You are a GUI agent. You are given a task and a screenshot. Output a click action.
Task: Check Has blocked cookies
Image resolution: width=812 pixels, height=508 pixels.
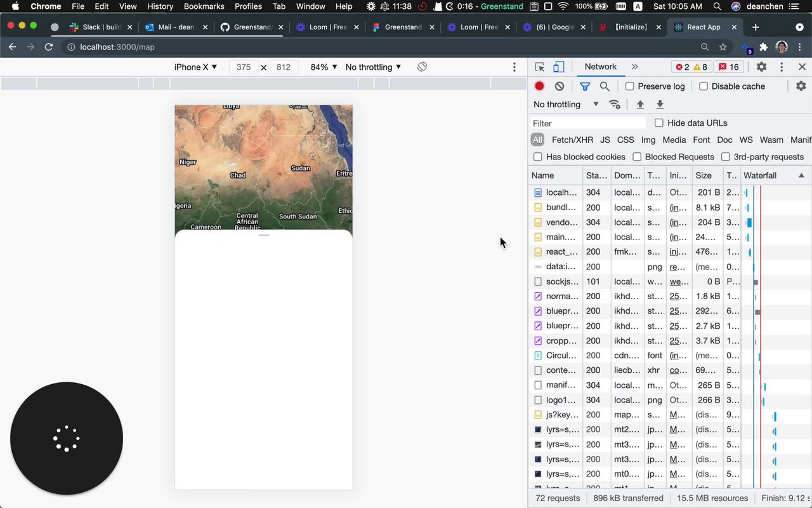[x=537, y=157]
